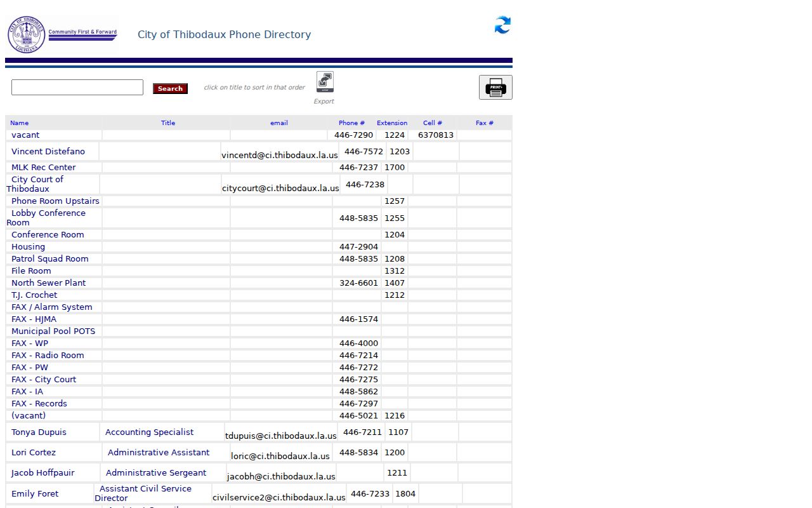Screen dimensions: 812x508
Task: Open the City of Thibodaux seal logo
Action: (x=26, y=34)
